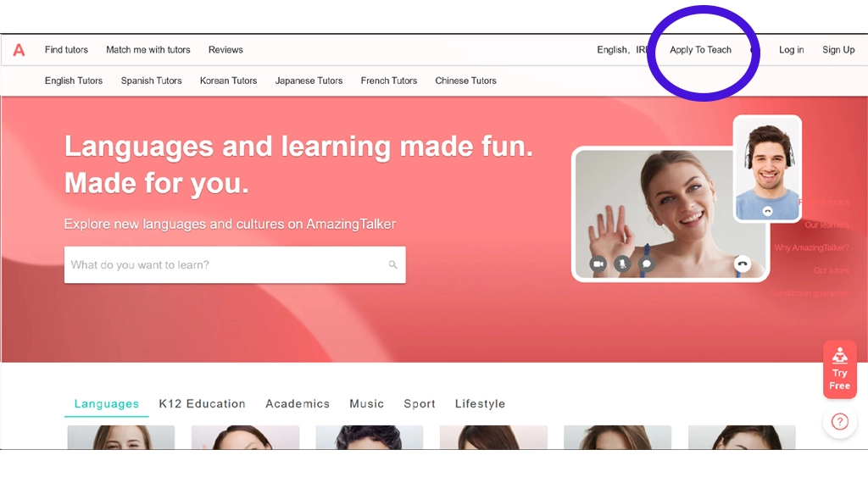
Task: Click the search magnifier icon
Action: tap(392, 265)
